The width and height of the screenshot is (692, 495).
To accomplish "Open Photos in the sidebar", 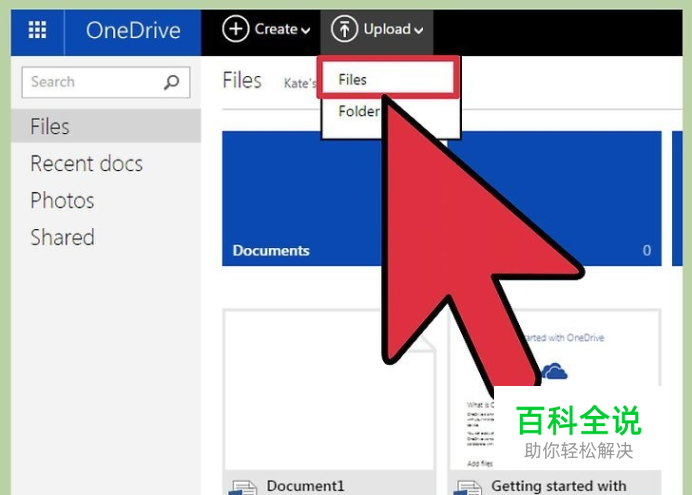I will [62, 201].
